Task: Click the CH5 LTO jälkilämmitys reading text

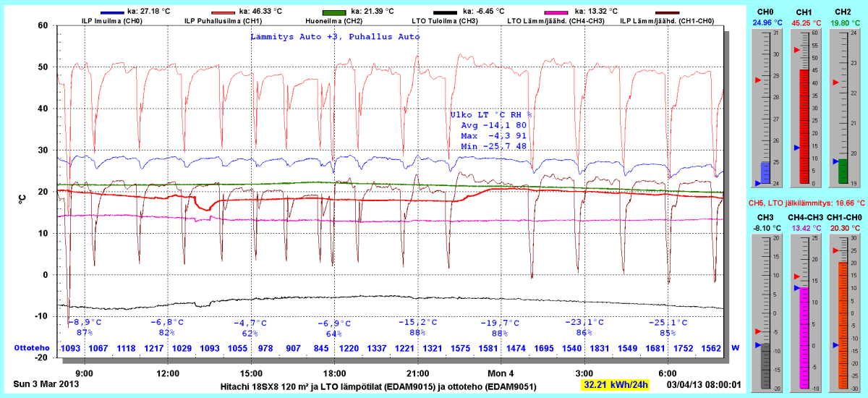Action: 804,204
